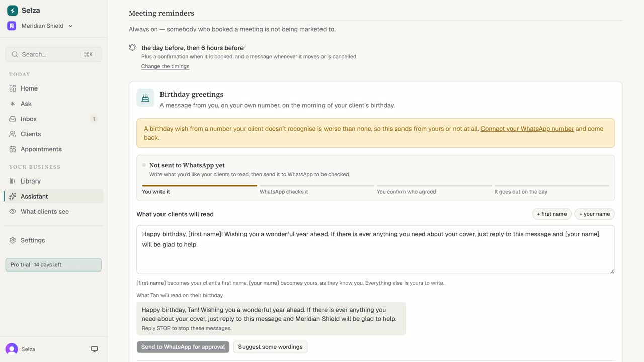Click the What clients see eye icon
Screen dimensions: 644x362
coord(13,212)
